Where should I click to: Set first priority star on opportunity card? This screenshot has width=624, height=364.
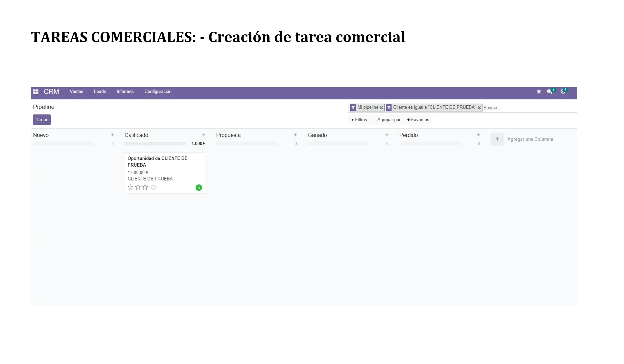130,187
